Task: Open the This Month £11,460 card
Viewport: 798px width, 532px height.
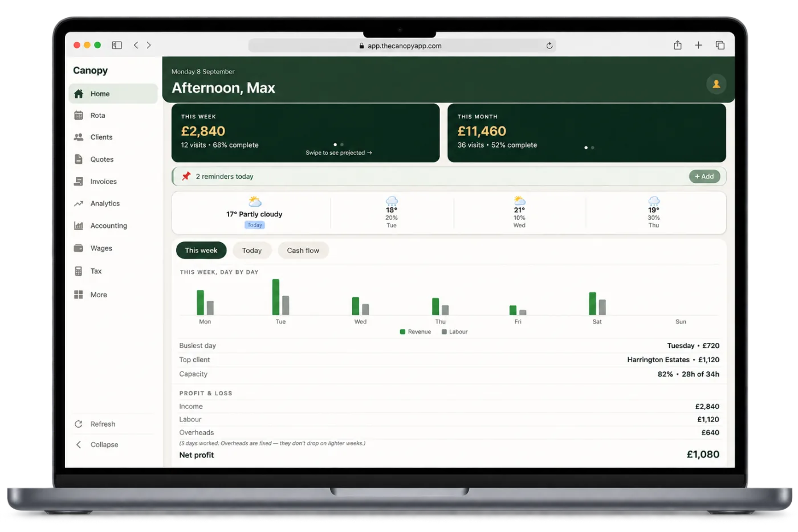Action: point(587,133)
